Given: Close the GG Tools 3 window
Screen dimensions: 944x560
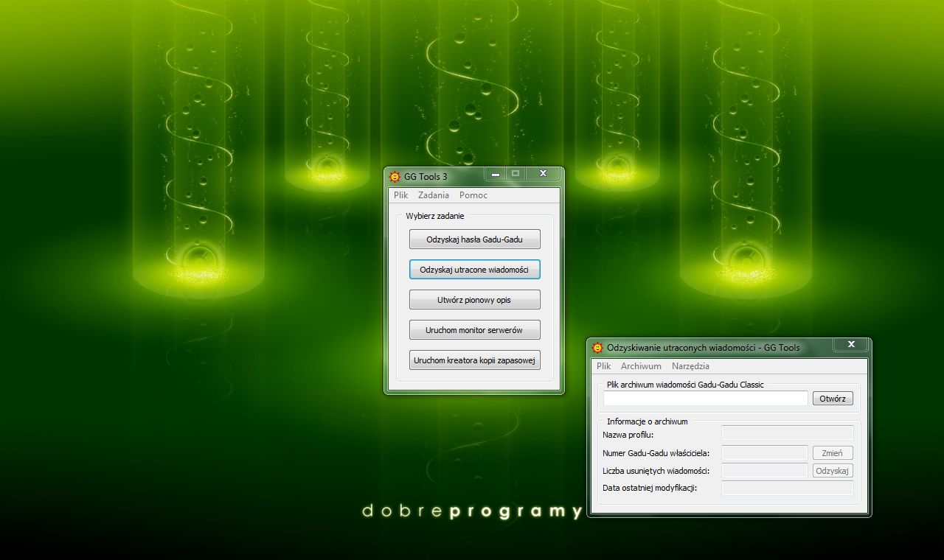Looking at the screenshot, I should tap(543, 174).
